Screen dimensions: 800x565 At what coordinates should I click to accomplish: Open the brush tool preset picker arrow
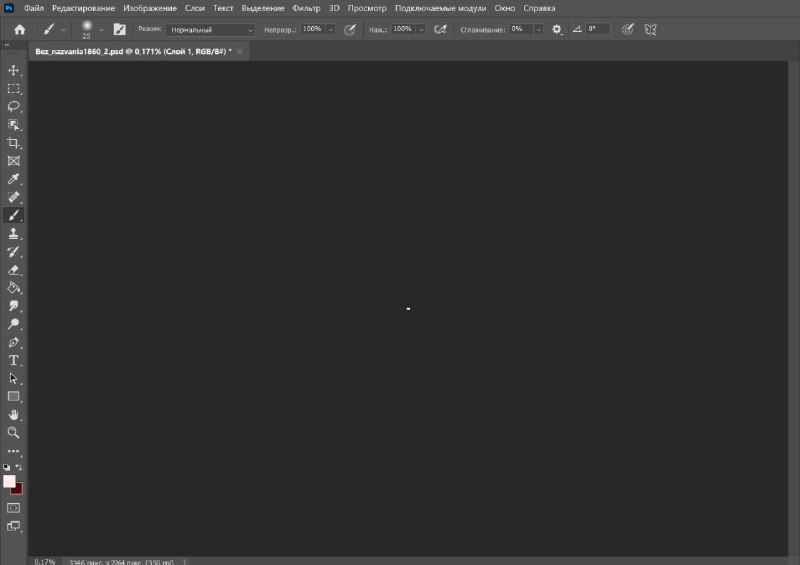tap(63, 30)
